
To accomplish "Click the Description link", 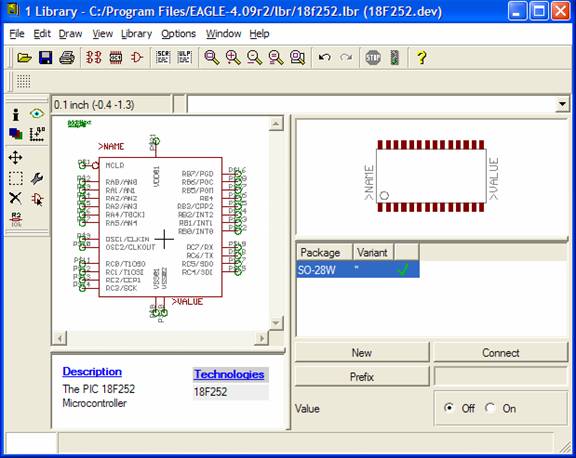I will pyautogui.click(x=92, y=371).
